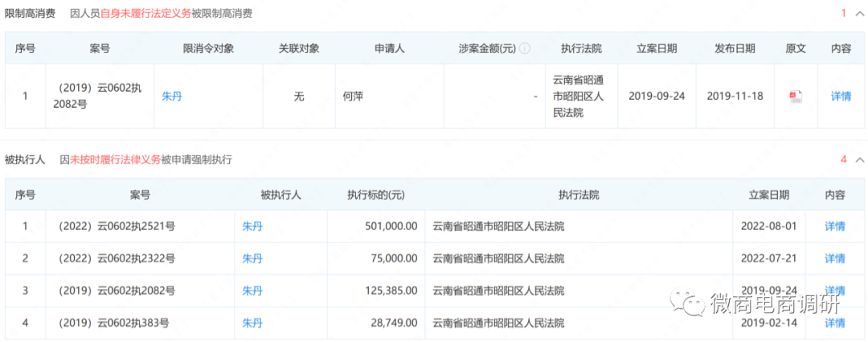The height and width of the screenshot is (342, 868).
Task: View 详情 for case (2019)云0602执383号
Action: pos(835,323)
